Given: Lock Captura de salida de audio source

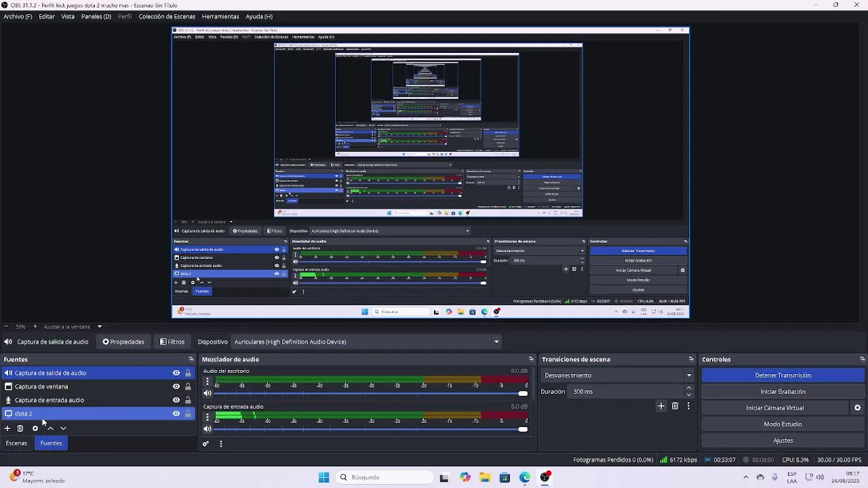Looking at the screenshot, I should [x=188, y=373].
